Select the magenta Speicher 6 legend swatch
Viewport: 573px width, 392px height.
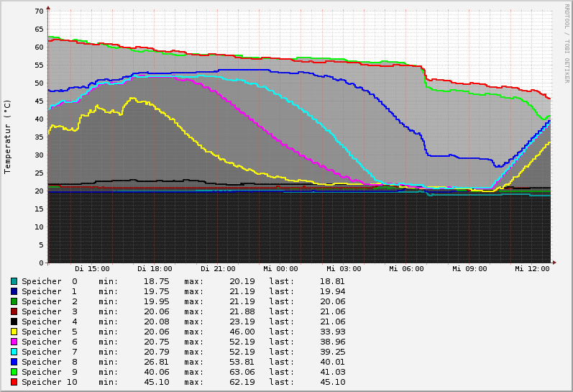pyautogui.click(x=14, y=342)
